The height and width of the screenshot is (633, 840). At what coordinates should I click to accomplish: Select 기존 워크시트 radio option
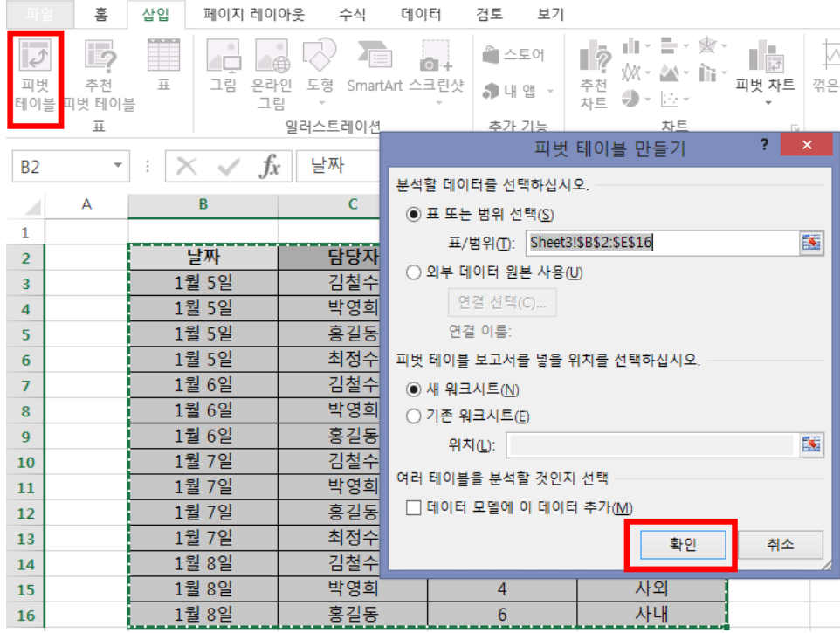[x=413, y=416]
